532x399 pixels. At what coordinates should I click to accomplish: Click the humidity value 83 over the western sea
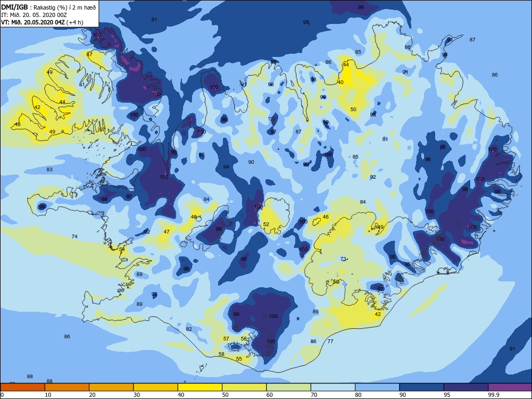(x=49, y=169)
